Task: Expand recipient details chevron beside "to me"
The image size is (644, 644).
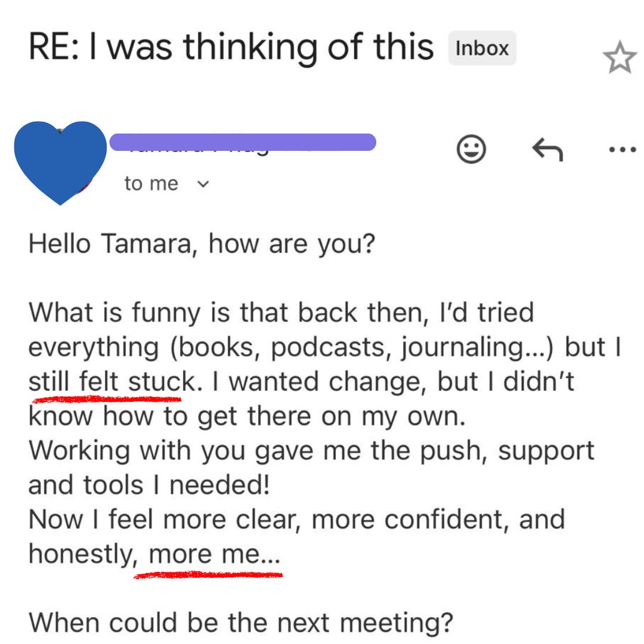Action: (203, 184)
